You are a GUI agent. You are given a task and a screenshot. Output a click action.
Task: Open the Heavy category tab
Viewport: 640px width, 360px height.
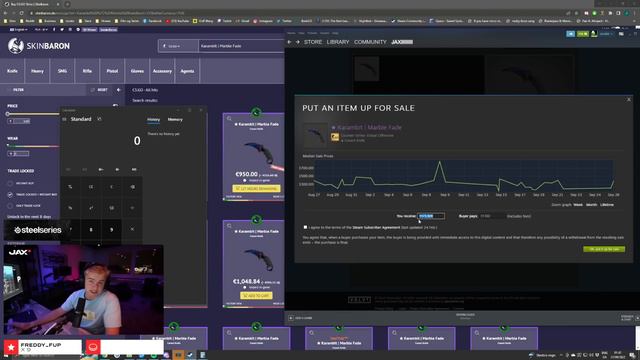(x=37, y=71)
